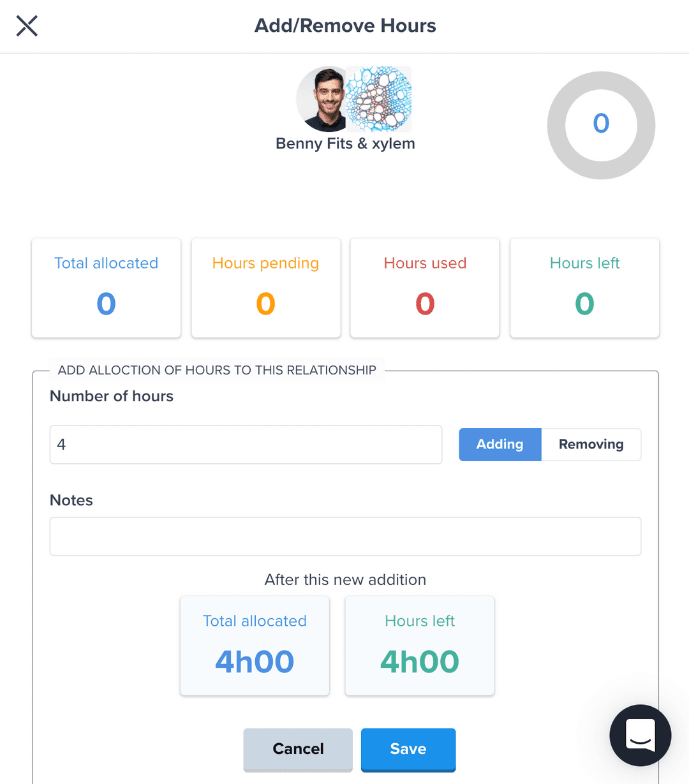Select the Adding toggle option
The width and height of the screenshot is (689, 784).
(500, 445)
